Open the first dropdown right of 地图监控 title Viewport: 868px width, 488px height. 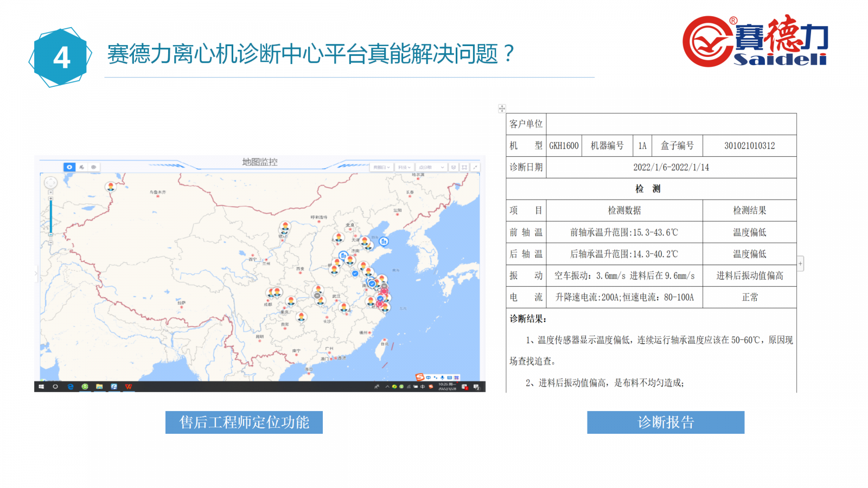tap(381, 167)
